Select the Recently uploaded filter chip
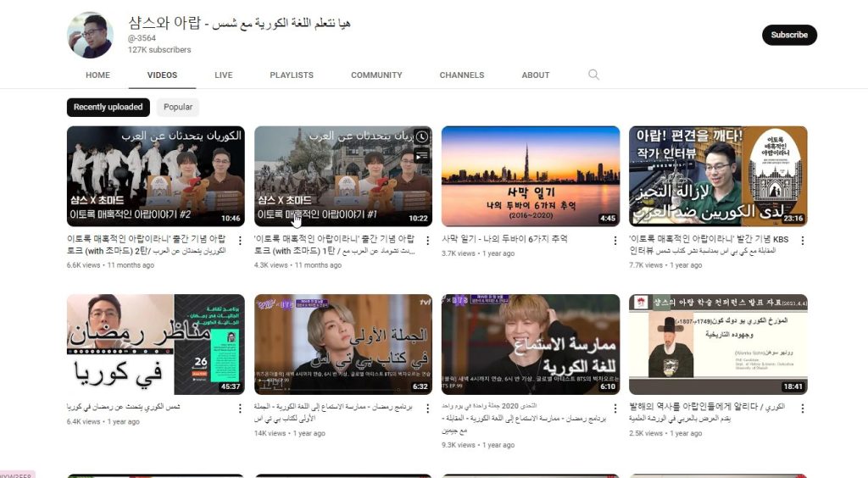The image size is (868, 478). click(x=108, y=108)
